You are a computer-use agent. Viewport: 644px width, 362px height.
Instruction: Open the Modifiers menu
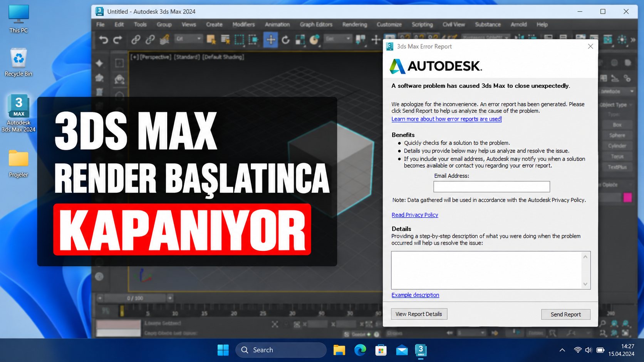(x=243, y=24)
